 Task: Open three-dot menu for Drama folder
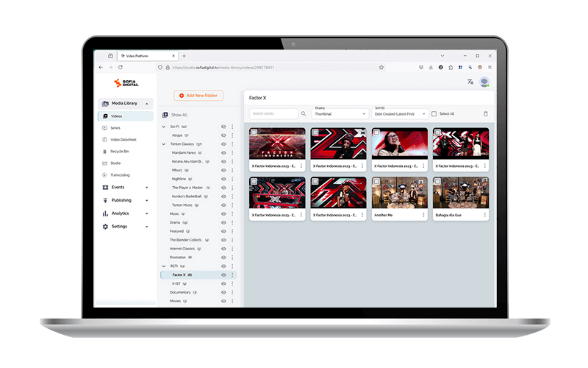pyautogui.click(x=232, y=223)
